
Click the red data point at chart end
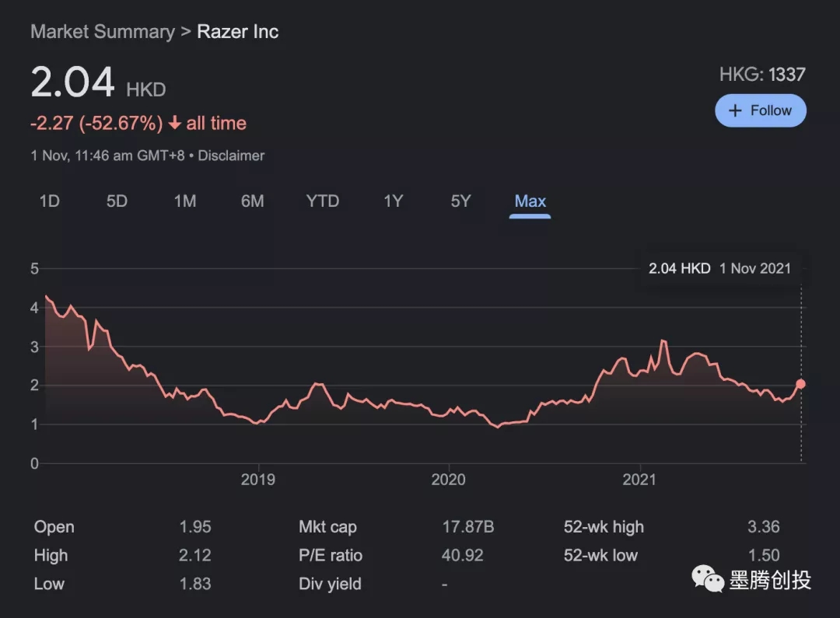coord(800,384)
